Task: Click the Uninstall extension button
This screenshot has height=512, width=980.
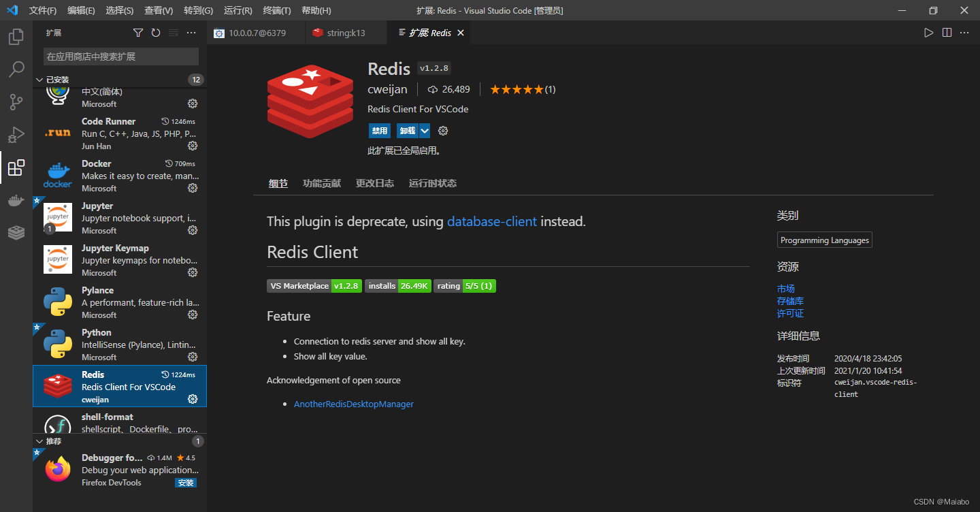Action: tap(408, 131)
